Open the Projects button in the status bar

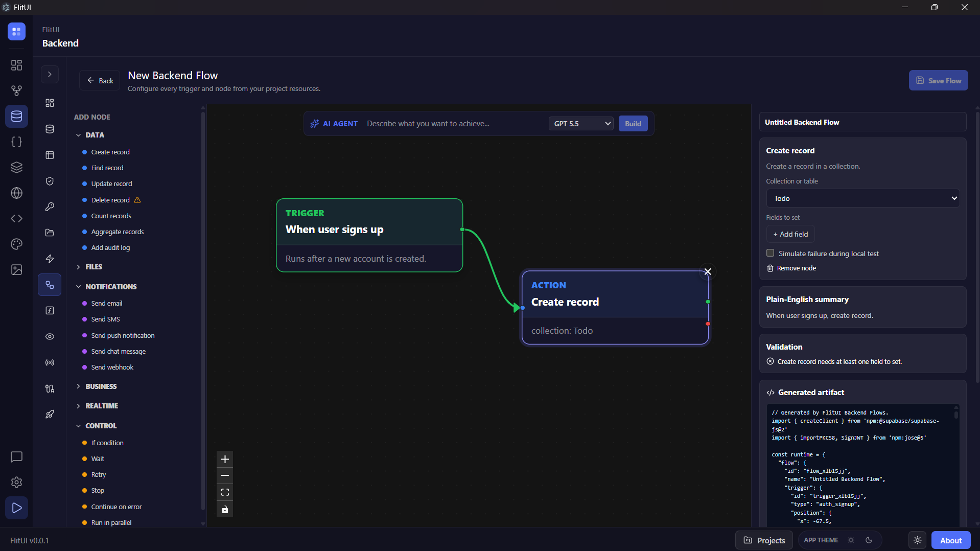[764, 540]
